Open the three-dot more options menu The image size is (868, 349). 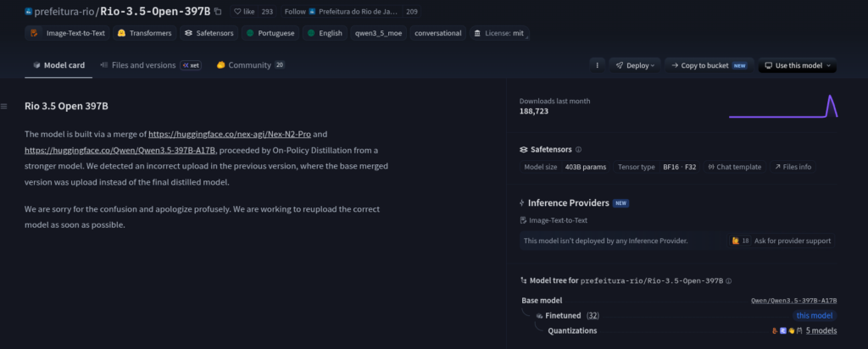coord(597,65)
